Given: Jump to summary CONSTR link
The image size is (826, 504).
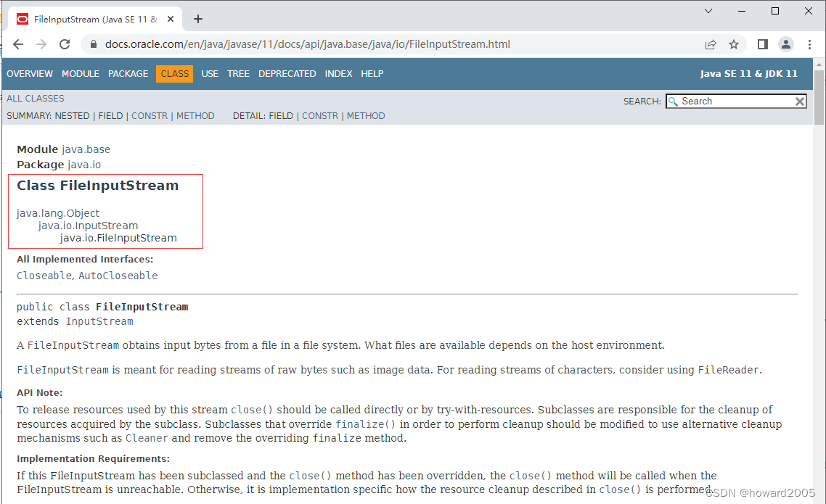Looking at the screenshot, I should pos(150,116).
